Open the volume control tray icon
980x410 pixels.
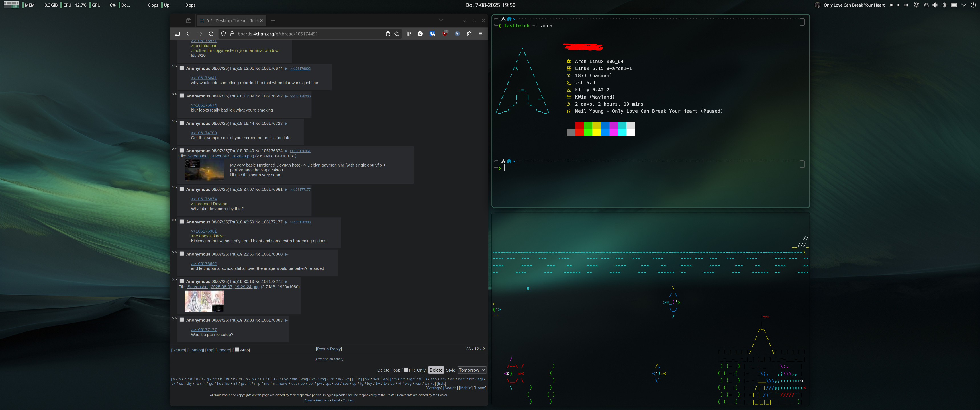tap(935, 5)
